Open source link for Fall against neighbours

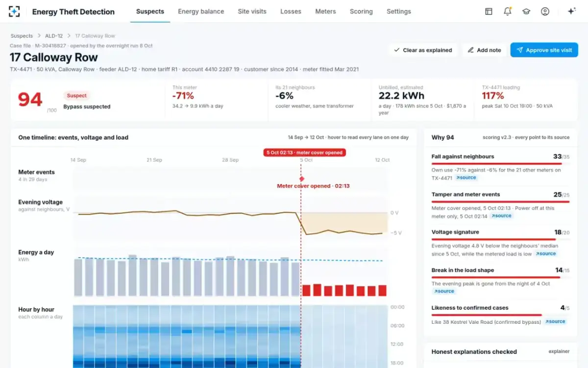(x=465, y=178)
